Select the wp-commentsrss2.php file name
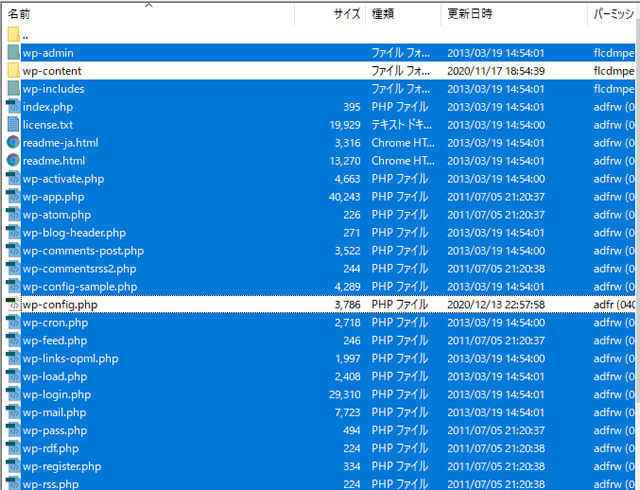640x490 pixels. pos(80,269)
